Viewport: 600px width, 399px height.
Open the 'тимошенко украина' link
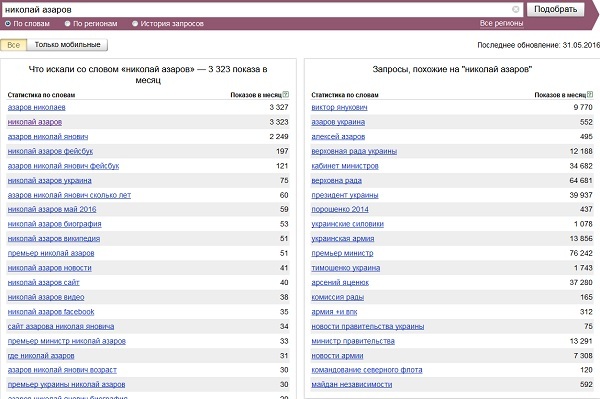(346, 268)
